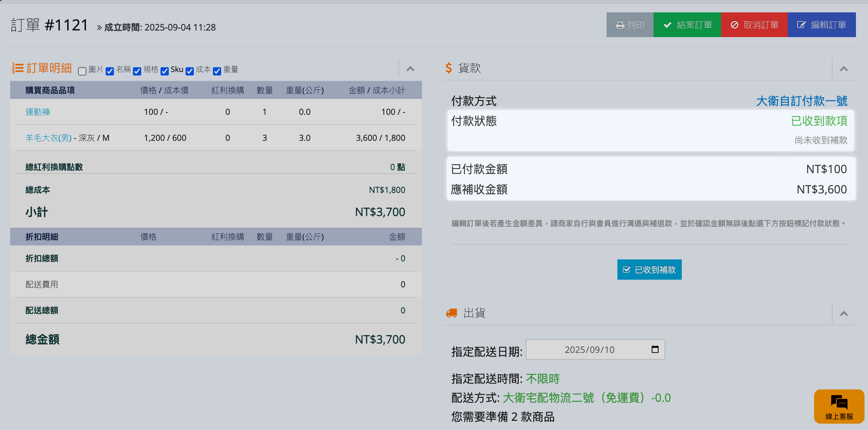Enable the 圖片 image column checkbox
Screen dimensions: 868x430
tap(82, 71)
